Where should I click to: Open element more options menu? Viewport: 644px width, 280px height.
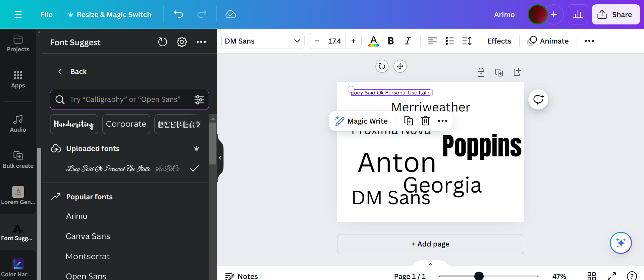(x=442, y=121)
